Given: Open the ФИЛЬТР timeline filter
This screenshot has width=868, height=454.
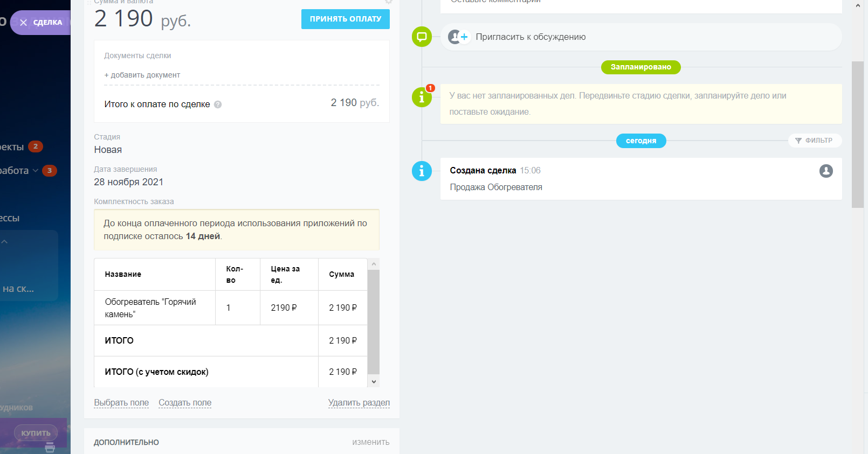Looking at the screenshot, I should [815, 141].
